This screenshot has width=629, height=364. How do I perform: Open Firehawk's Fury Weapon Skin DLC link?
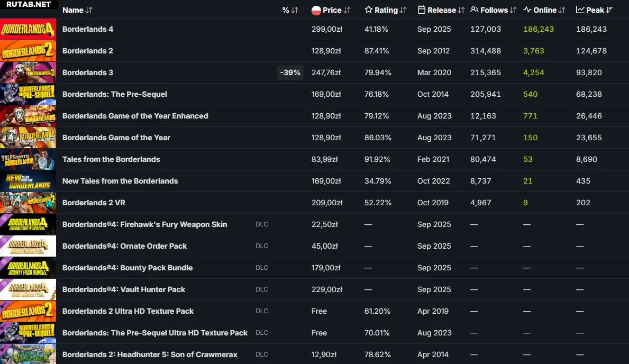(x=145, y=224)
